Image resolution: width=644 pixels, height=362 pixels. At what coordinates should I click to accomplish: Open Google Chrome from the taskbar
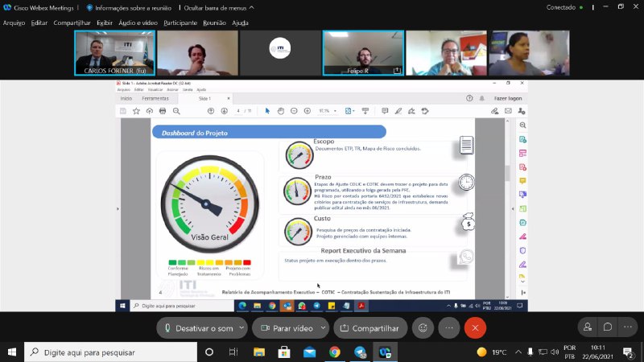tap(334, 352)
